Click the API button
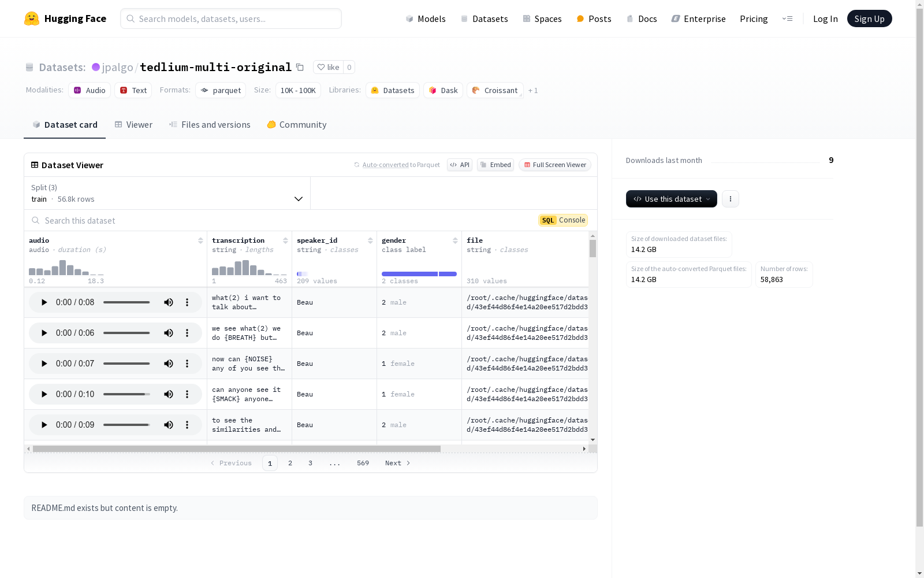Screen dimensions: 924x578 pyautogui.click(x=460, y=165)
